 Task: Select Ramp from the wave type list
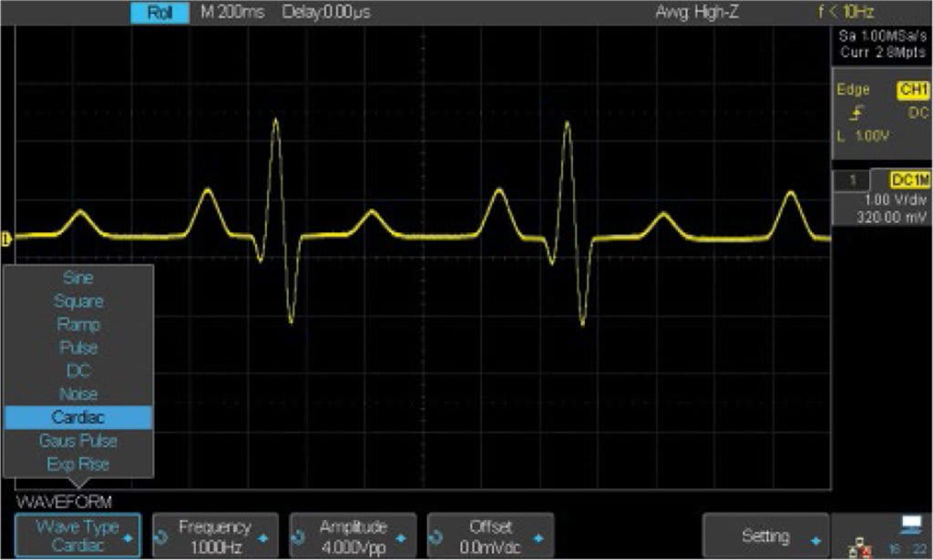pos(78,324)
